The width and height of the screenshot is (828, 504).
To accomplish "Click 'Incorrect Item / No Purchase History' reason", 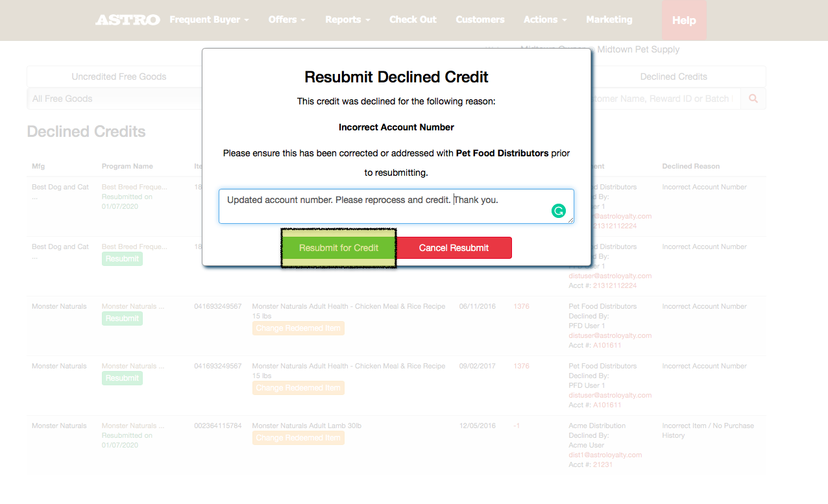I will pos(708,431).
